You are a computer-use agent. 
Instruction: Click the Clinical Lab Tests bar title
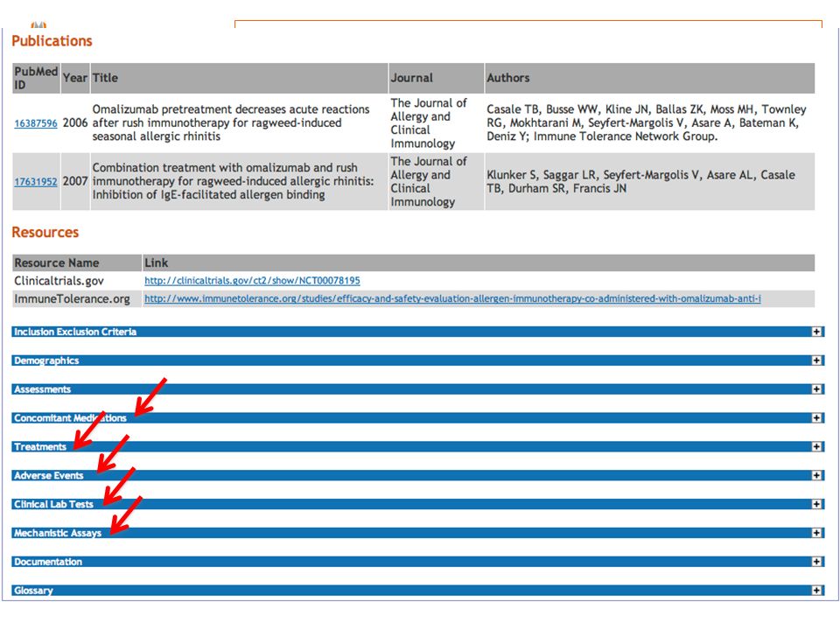click(53, 504)
